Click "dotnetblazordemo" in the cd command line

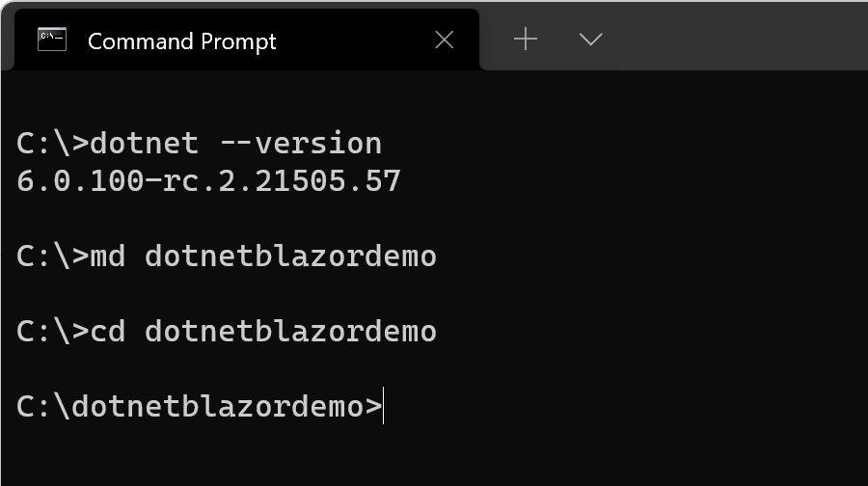(290, 332)
